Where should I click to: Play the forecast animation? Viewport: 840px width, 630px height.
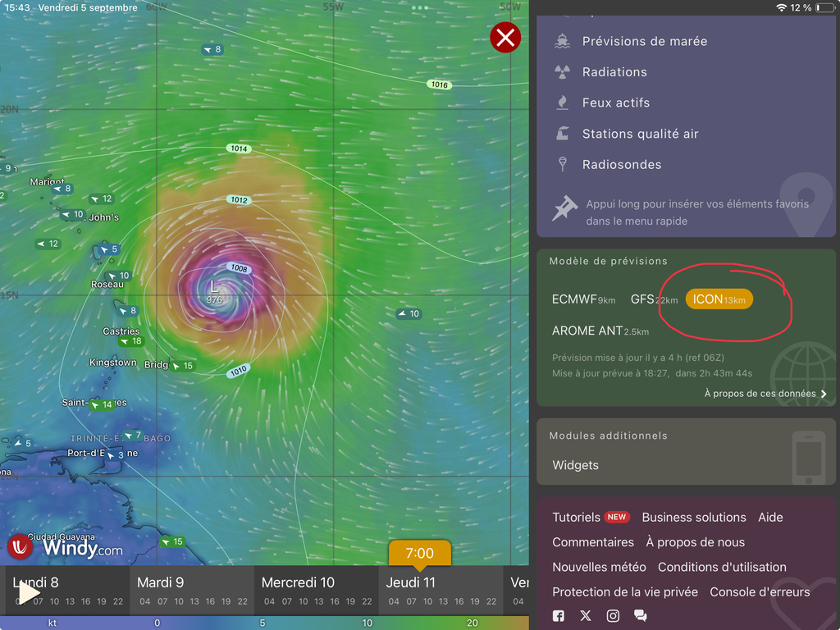click(x=29, y=593)
